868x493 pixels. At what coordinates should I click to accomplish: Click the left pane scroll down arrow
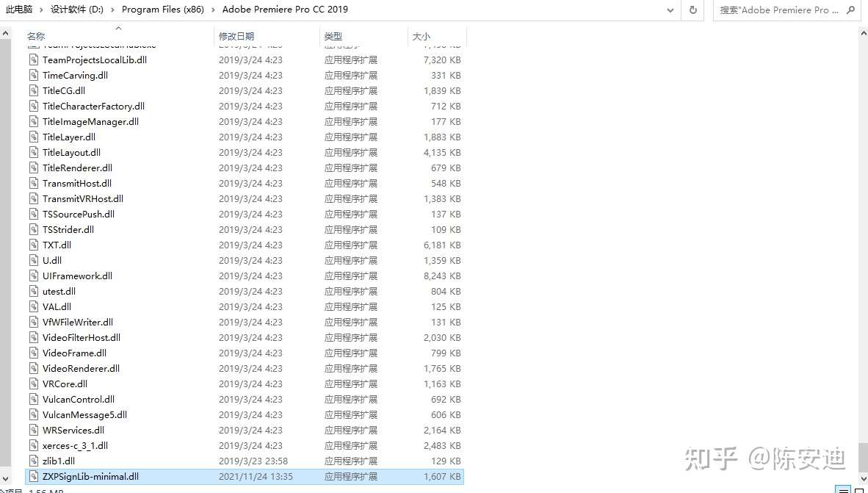[5, 478]
